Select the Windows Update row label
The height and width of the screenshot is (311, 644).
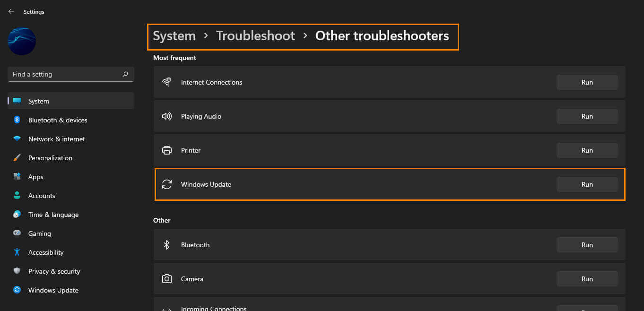206,184
